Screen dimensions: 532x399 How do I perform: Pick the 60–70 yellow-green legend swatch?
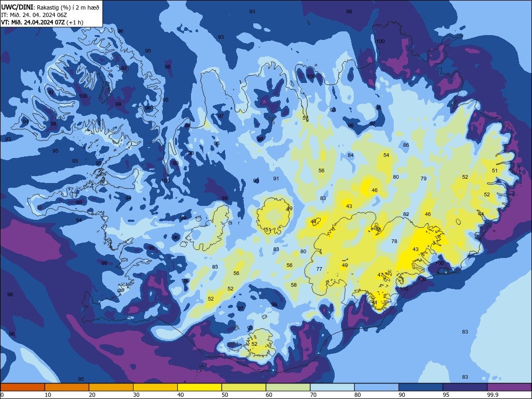click(288, 387)
